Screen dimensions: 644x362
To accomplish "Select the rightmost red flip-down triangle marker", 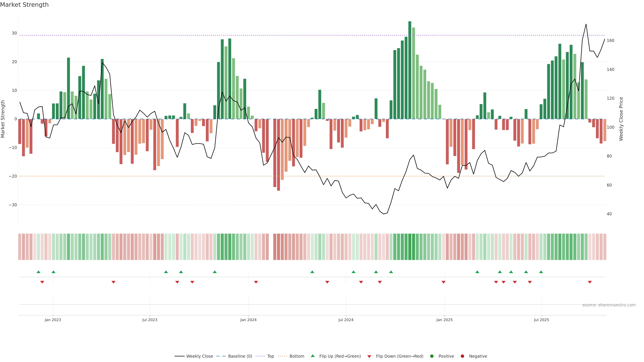I will pyautogui.click(x=590, y=282).
